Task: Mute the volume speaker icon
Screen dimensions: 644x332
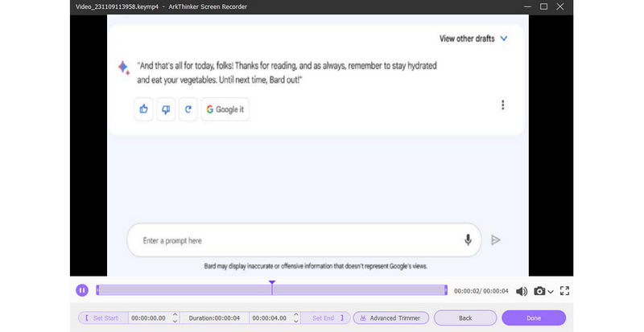Action: click(522, 291)
